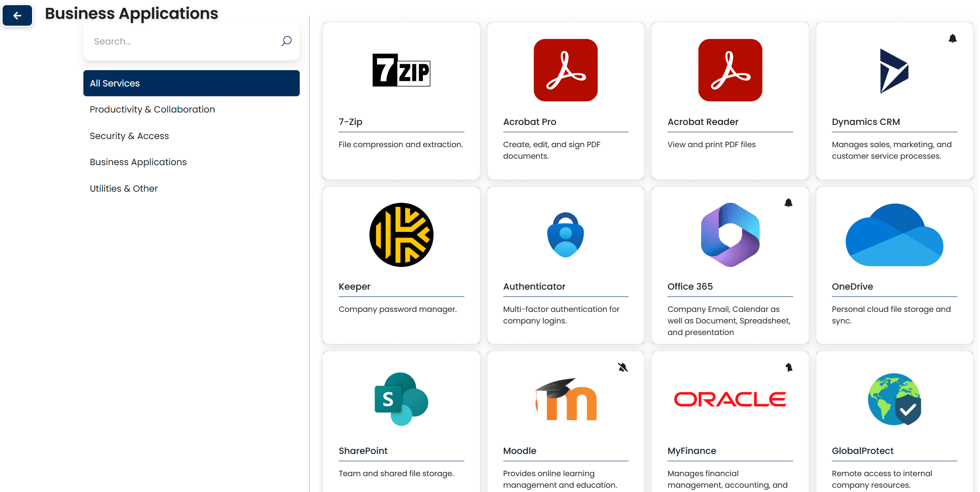The width and height of the screenshot is (980, 492).
Task: Click the Acrobat Pro app icon
Action: click(x=565, y=70)
